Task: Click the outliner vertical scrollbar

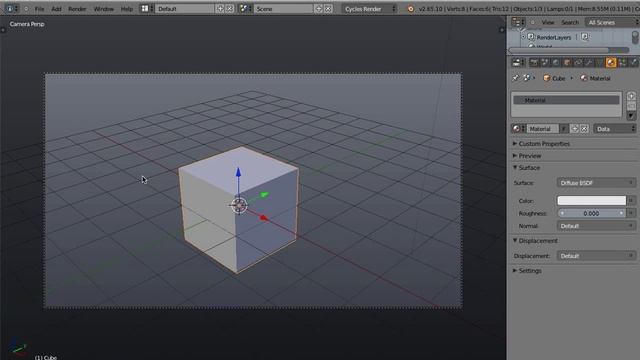Action: (635, 37)
